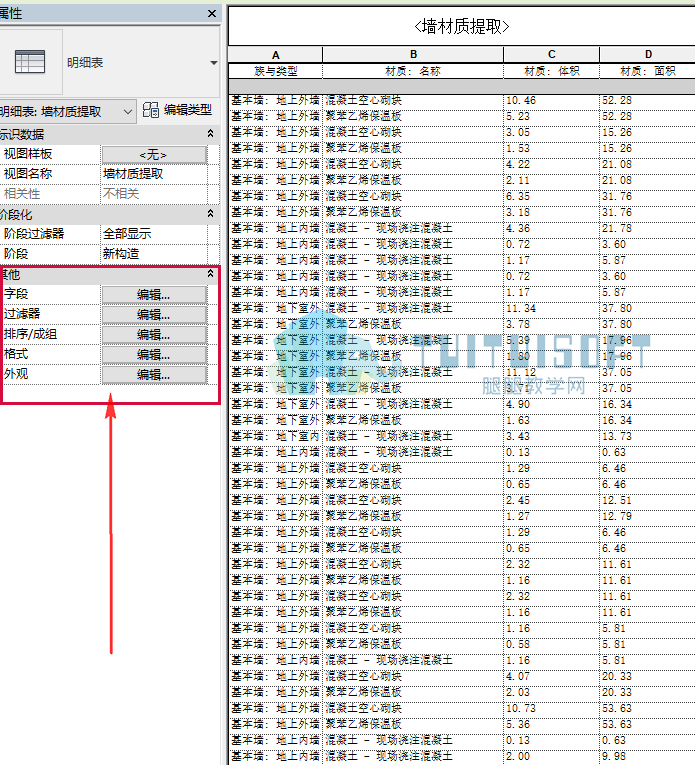Click the area cell 12.79

tap(648, 516)
